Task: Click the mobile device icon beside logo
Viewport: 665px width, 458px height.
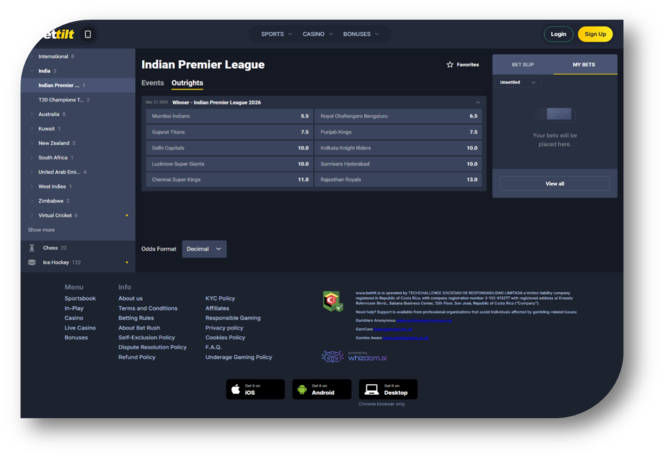Action: pyautogui.click(x=88, y=34)
